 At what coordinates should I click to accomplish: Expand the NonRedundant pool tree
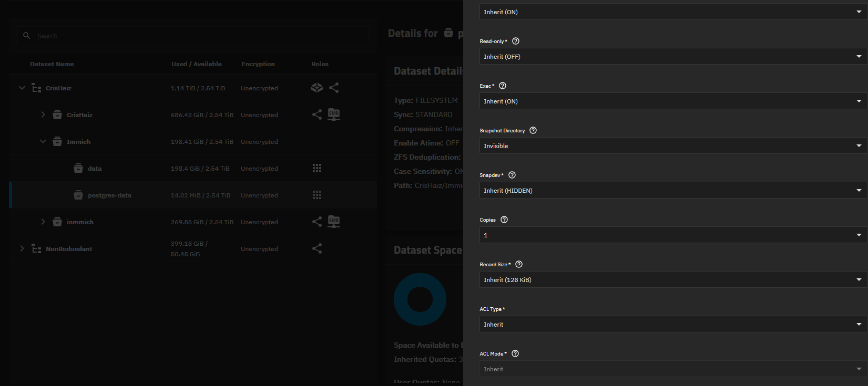[x=22, y=248]
